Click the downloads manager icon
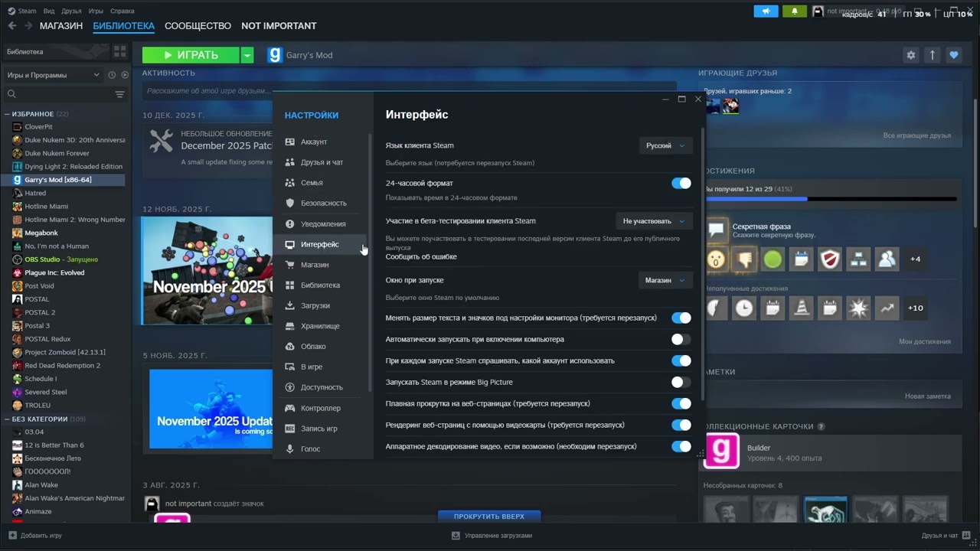Viewport: 980px width, 551px height. click(x=456, y=536)
